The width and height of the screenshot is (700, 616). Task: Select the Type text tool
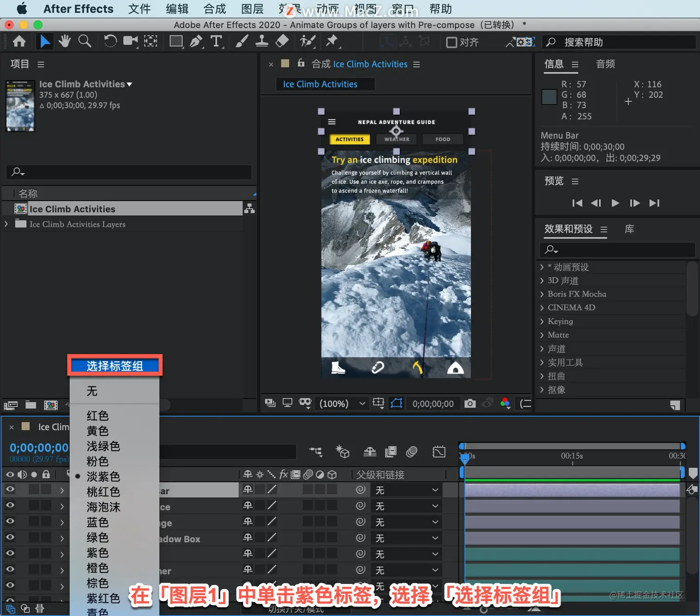(216, 42)
